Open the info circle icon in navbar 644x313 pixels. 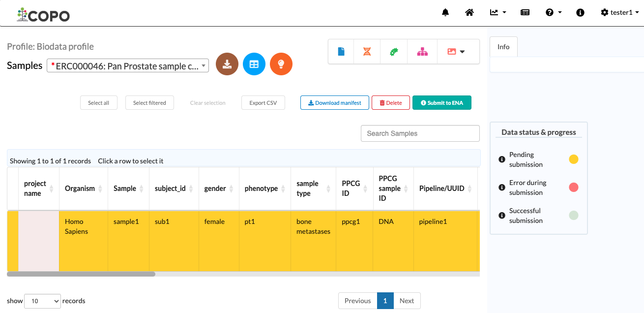[580, 12]
